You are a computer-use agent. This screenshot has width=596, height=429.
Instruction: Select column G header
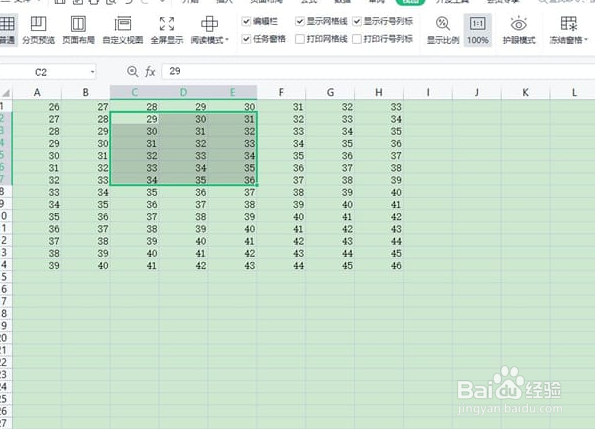[x=330, y=92]
